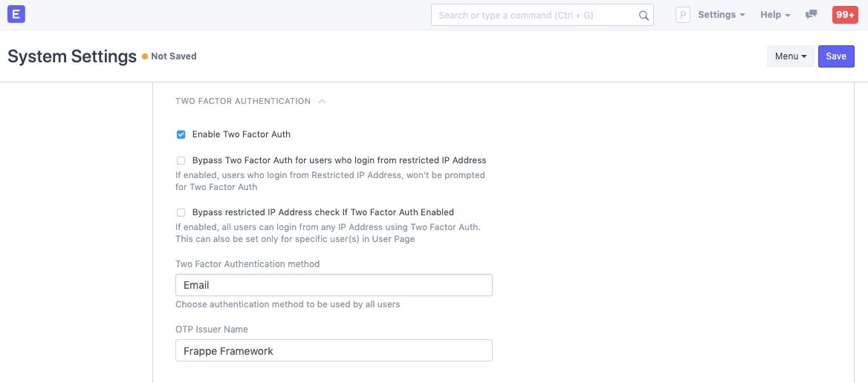Open the Menu dropdown button

click(791, 56)
